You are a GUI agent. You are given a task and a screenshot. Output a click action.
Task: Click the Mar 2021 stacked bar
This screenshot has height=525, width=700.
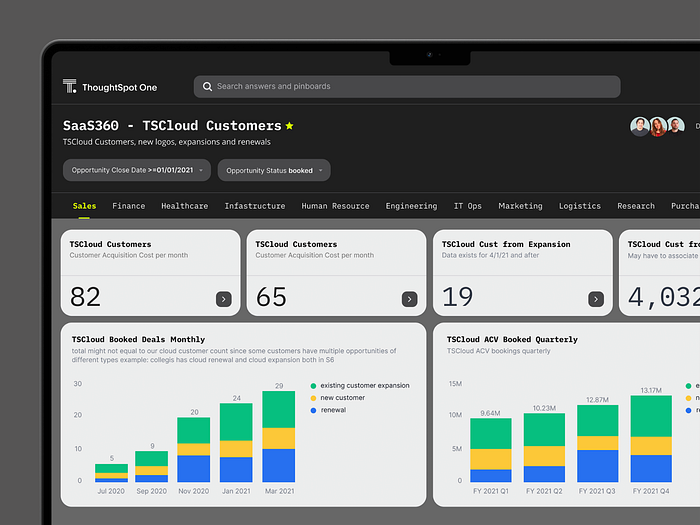(279, 436)
